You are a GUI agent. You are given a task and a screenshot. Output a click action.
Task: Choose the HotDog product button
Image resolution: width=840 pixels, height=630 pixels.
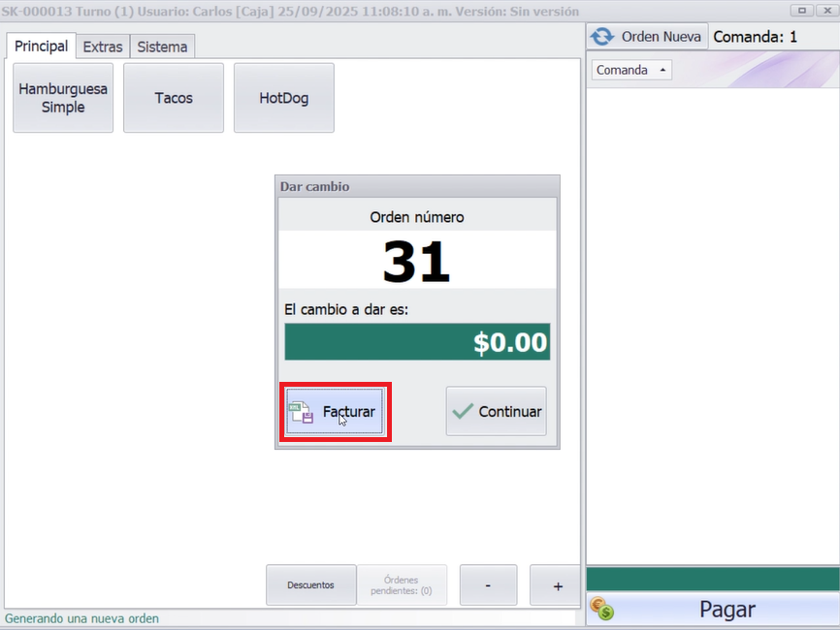pos(284,98)
